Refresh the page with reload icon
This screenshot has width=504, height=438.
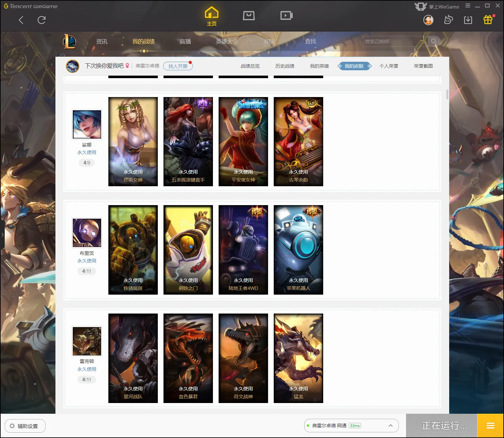[42, 20]
